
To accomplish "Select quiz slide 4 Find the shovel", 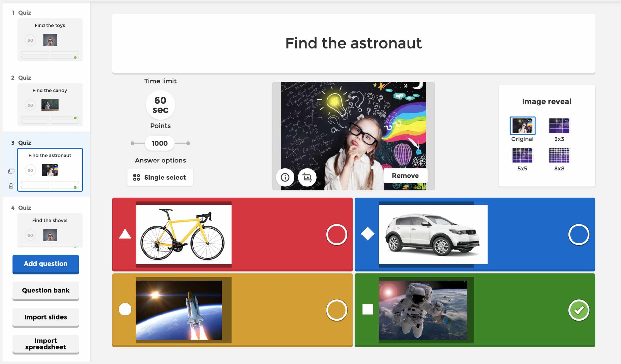I will click(x=49, y=230).
